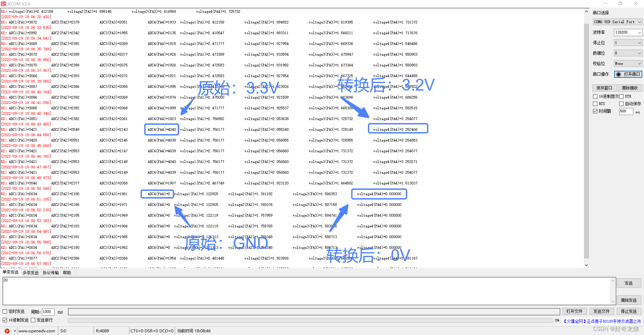Click the 打开串口 open serial port button

[628, 74]
